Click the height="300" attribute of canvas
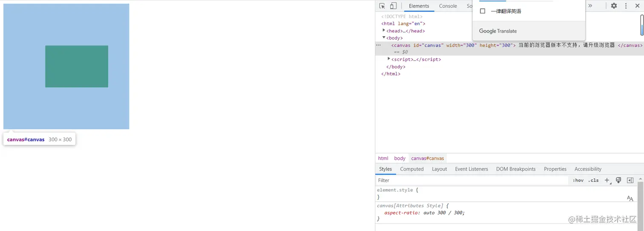Image resolution: width=644 pixels, height=231 pixels. point(497,45)
